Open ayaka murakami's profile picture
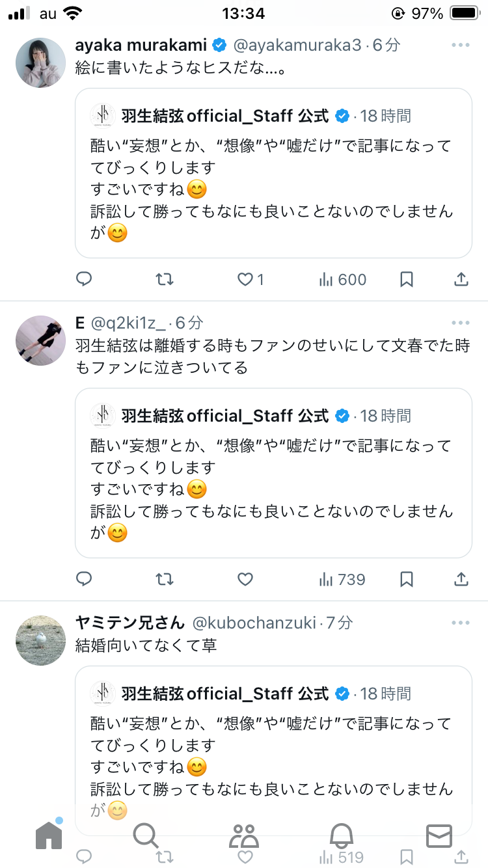 41,62
